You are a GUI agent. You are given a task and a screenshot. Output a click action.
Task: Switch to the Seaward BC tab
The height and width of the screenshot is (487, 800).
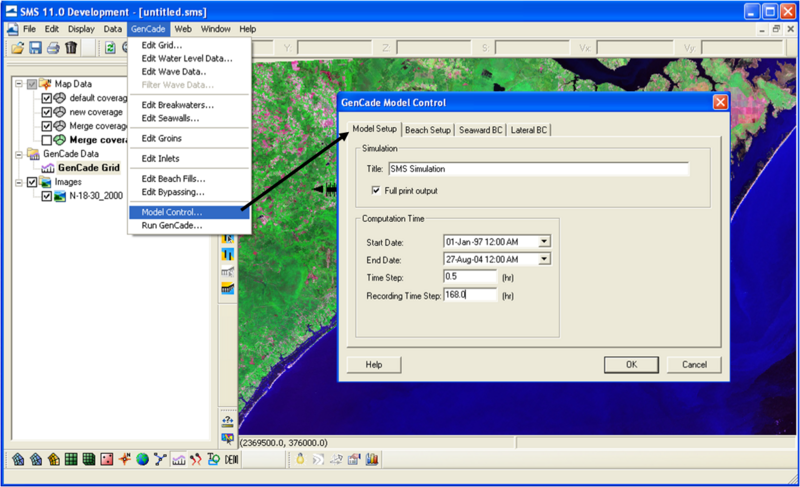(481, 130)
